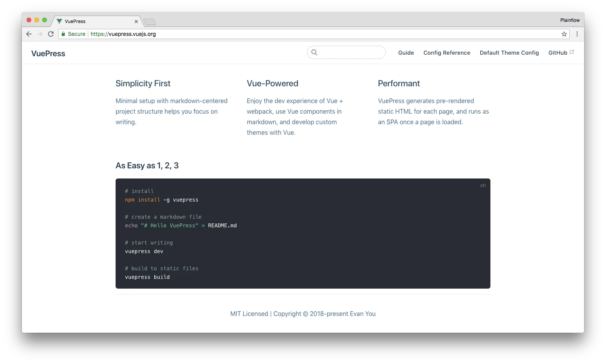Viewport: 606px width, 364px height.
Task: Click the URL address bar
Action: [314, 34]
